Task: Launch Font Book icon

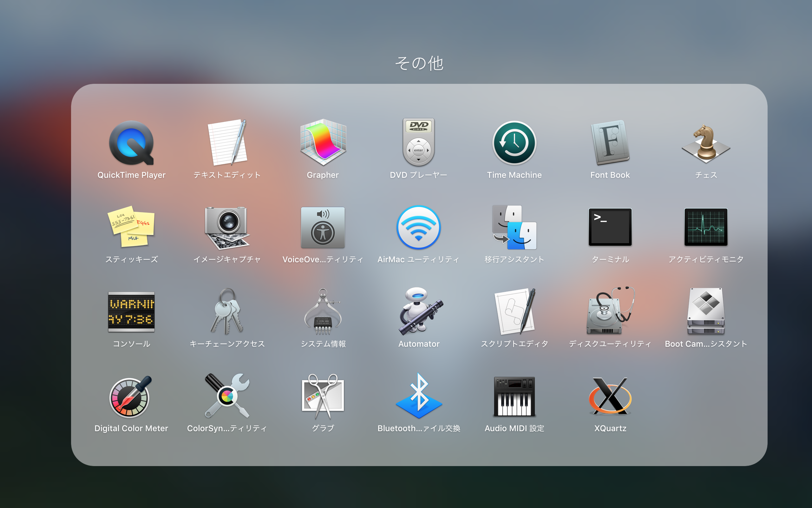Action: (610, 143)
